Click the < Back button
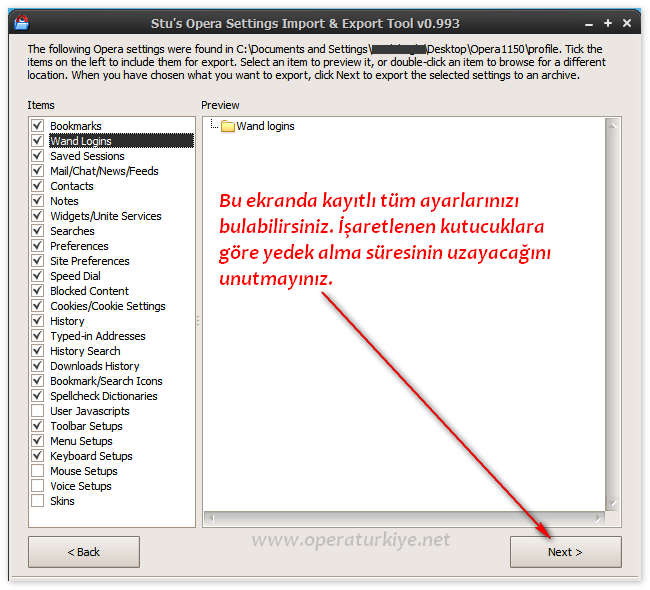 tap(84, 552)
